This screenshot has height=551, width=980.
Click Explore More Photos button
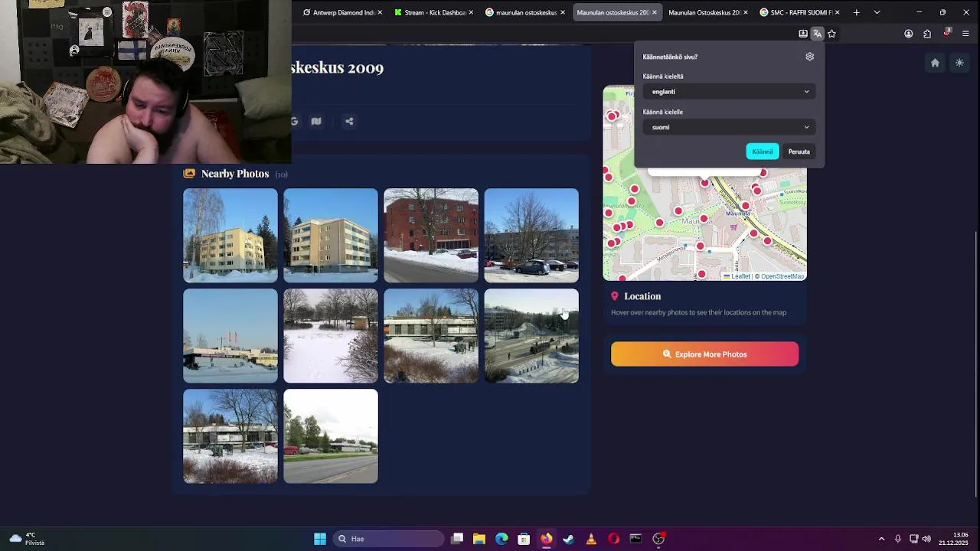[704, 354]
